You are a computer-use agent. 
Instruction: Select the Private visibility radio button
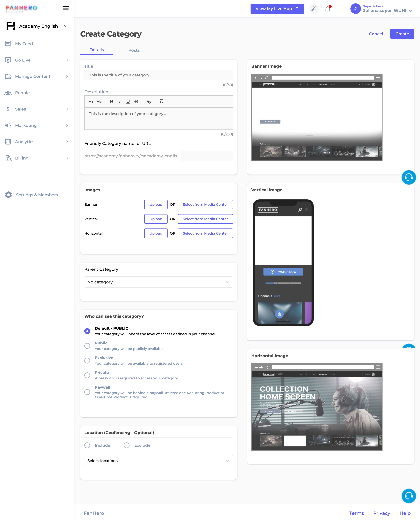click(x=87, y=375)
